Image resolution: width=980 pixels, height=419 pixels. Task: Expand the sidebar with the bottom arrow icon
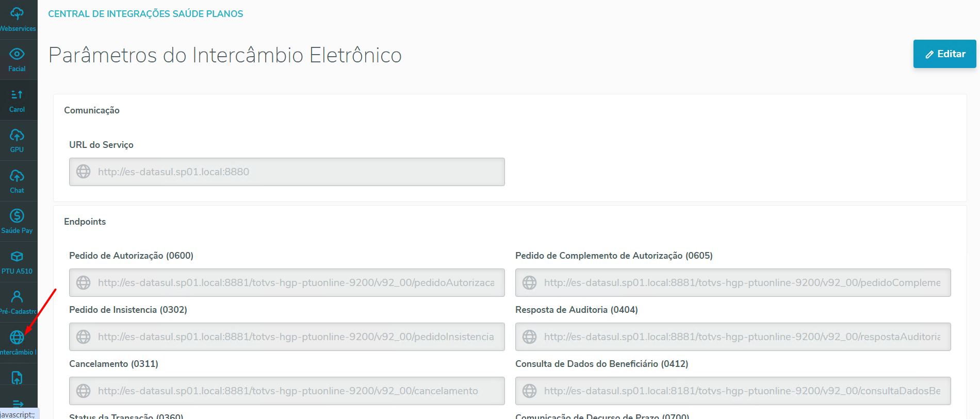point(18,404)
